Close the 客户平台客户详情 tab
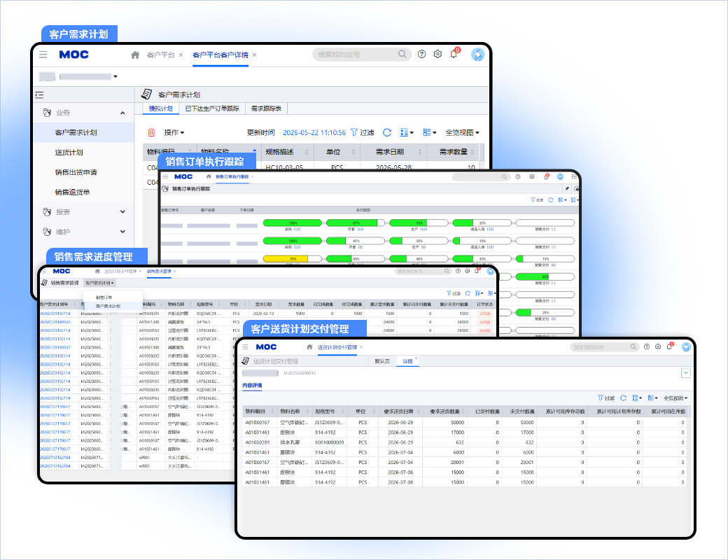 (254, 55)
